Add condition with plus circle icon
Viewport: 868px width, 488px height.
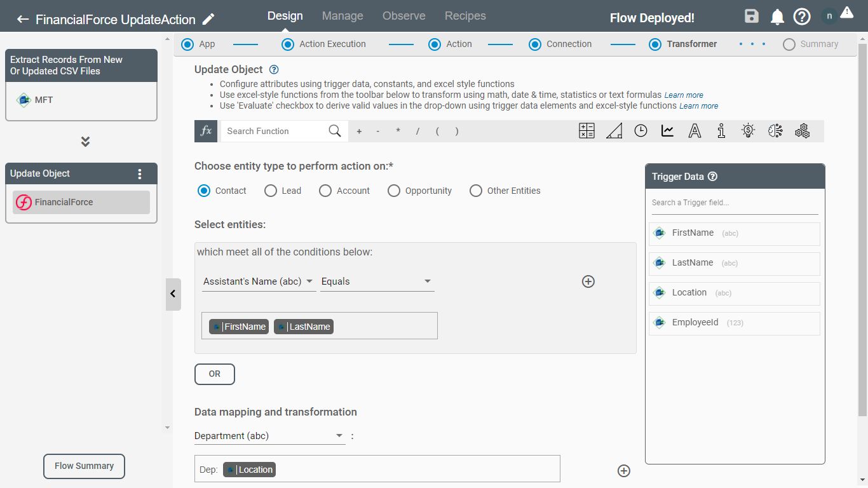(588, 281)
